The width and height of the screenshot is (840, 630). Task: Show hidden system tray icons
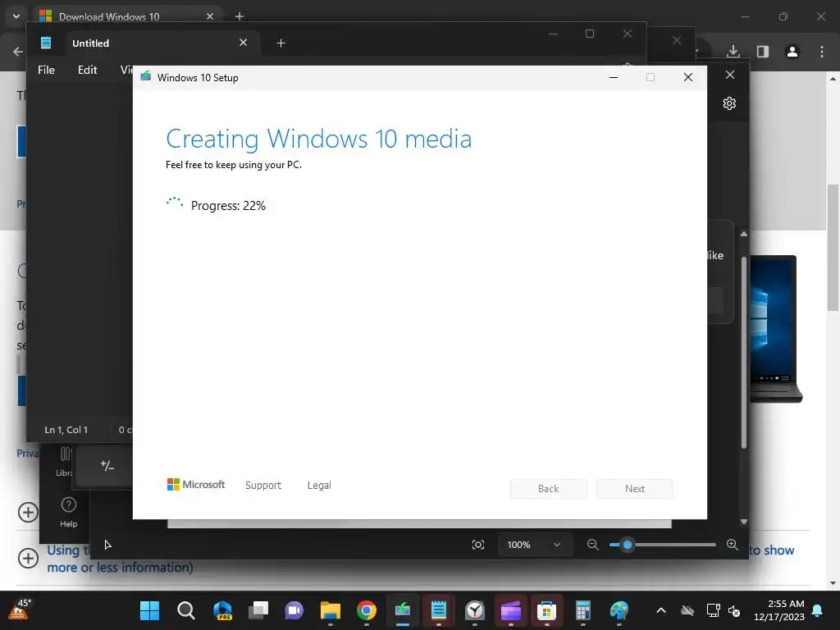[x=661, y=610]
